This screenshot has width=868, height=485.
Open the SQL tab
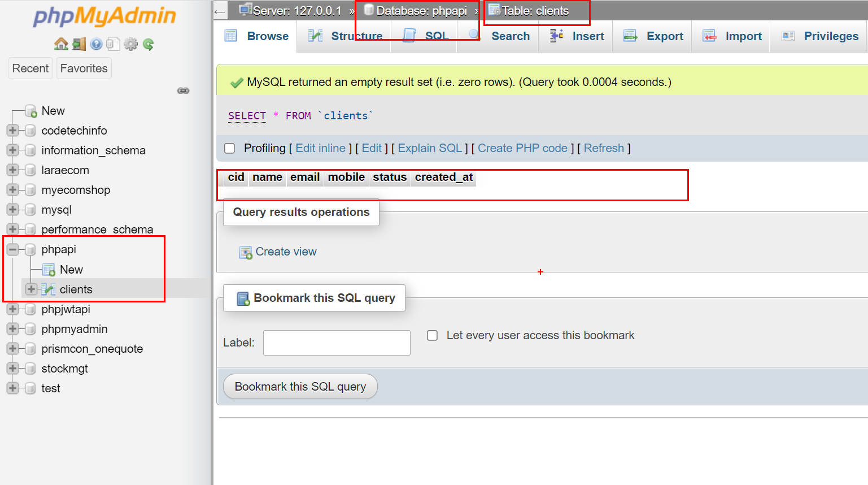(x=425, y=36)
